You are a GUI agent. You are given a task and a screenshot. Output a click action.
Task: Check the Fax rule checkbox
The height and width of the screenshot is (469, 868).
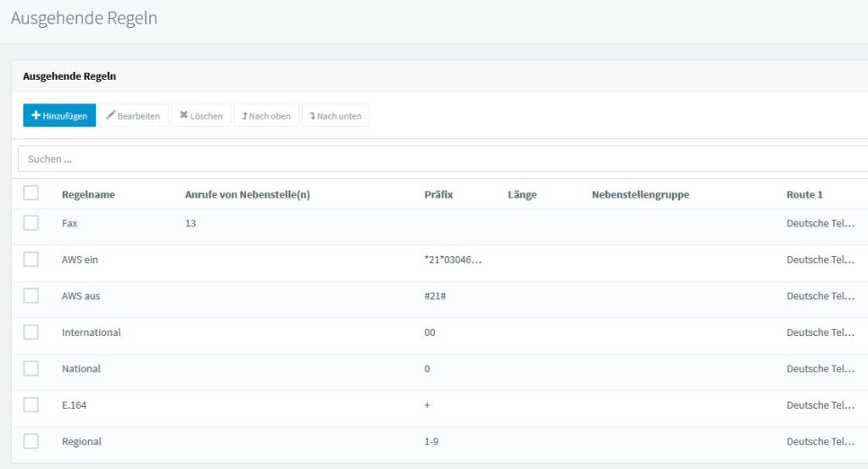pyautogui.click(x=31, y=223)
